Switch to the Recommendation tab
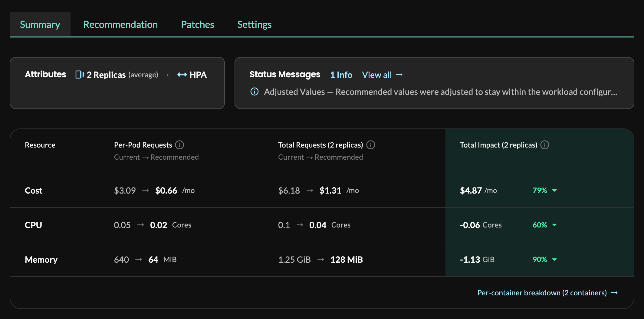 (x=120, y=25)
